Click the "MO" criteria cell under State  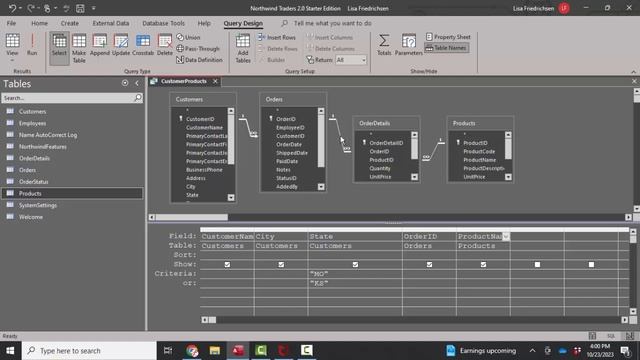coord(355,274)
